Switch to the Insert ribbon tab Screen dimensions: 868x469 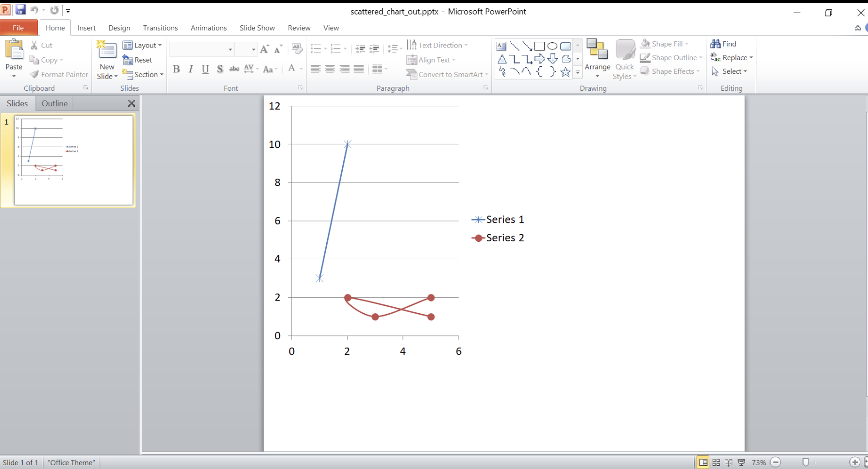(86, 28)
